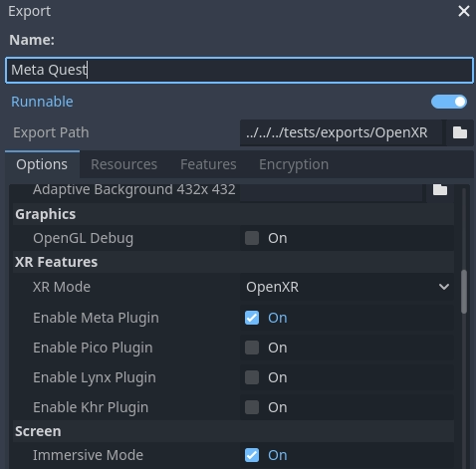Click the preset Name input field
The width and height of the screenshot is (476, 469).
(x=239, y=70)
